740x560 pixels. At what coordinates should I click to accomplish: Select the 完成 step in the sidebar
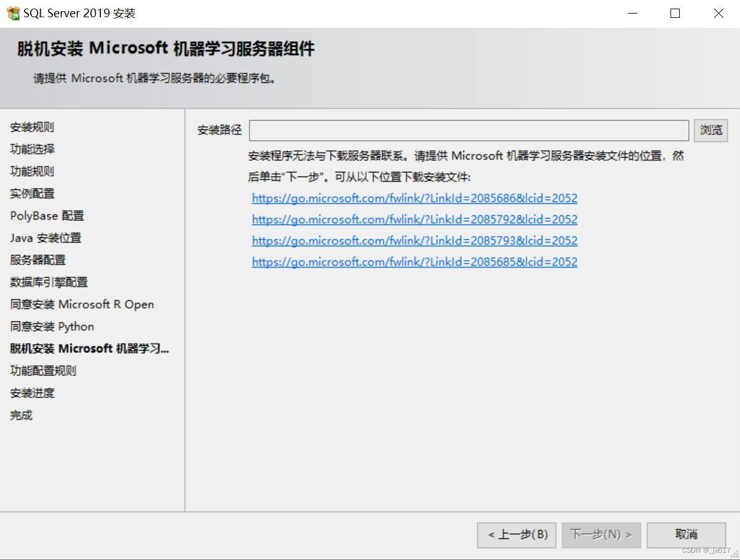(x=21, y=415)
